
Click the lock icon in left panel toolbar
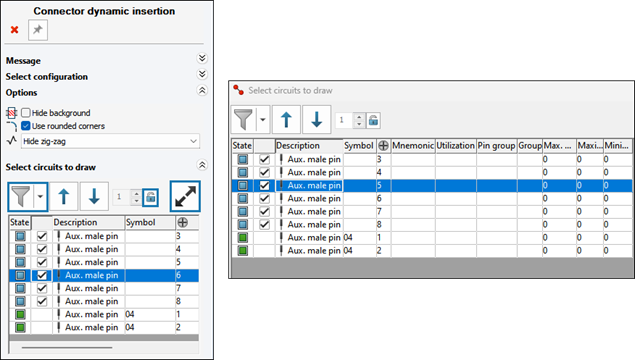point(151,197)
